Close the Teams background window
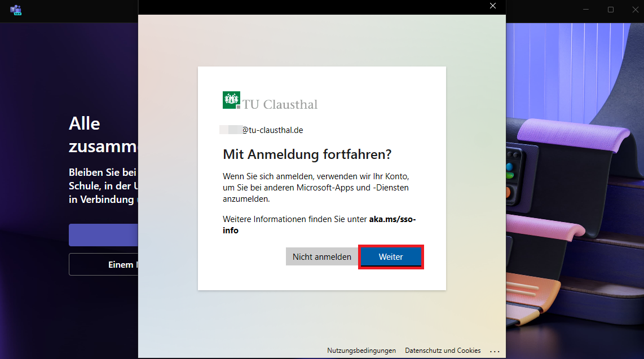The height and width of the screenshot is (359, 644). (634, 10)
